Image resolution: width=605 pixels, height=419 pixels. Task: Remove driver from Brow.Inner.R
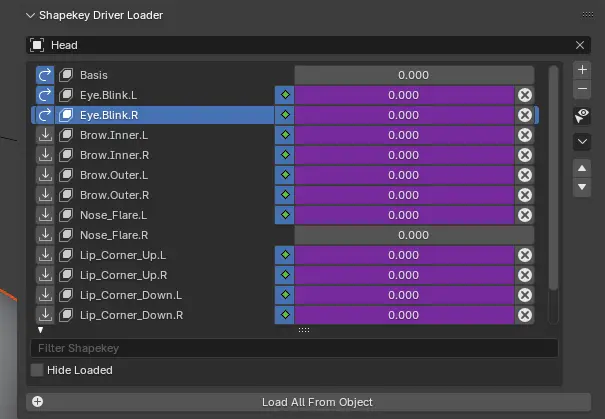coord(525,155)
